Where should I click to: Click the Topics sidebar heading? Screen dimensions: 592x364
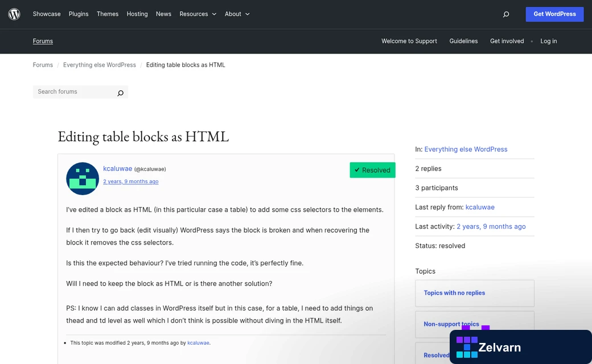point(425,271)
